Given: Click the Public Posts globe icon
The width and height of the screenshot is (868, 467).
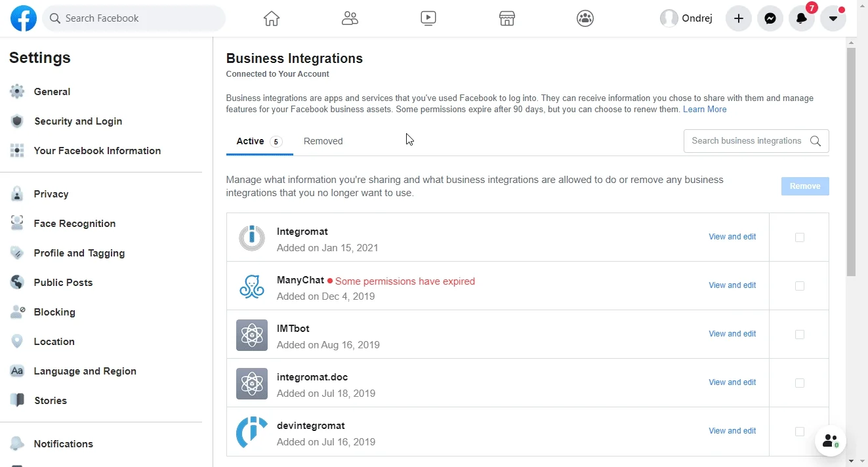Looking at the screenshot, I should (x=17, y=283).
